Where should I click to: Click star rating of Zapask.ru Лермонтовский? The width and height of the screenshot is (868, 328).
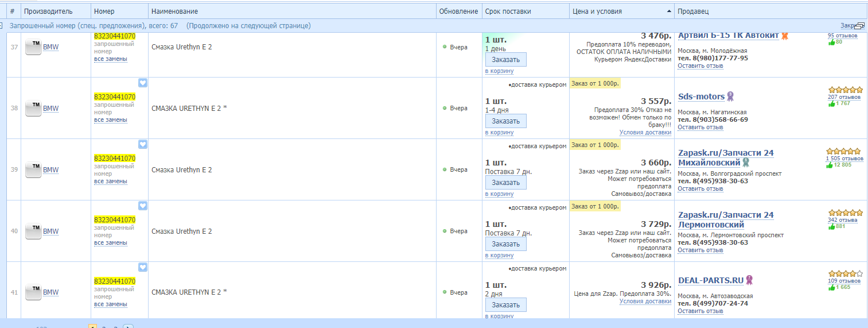[x=845, y=213]
